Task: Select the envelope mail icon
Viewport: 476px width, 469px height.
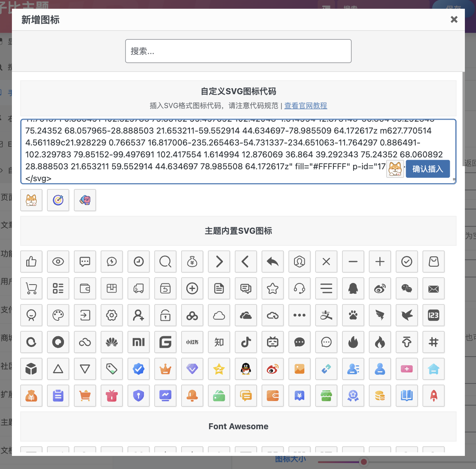Action: pyautogui.click(x=433, y=289)
